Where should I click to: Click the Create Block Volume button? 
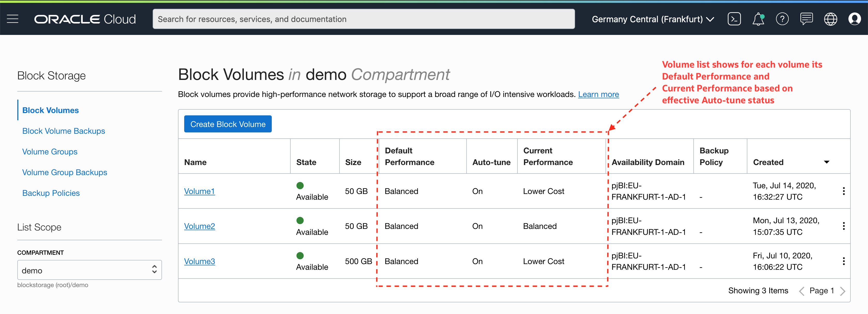click(228, 124)
